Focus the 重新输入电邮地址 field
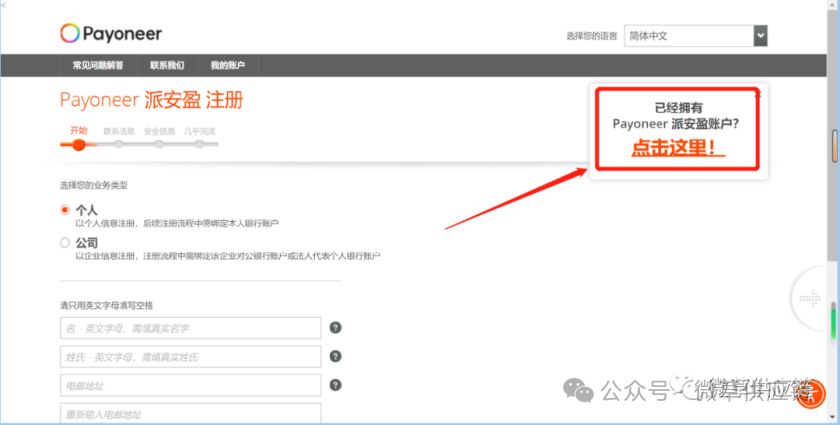840x425 pixels. pyautogui.click(x=191, y=414)
